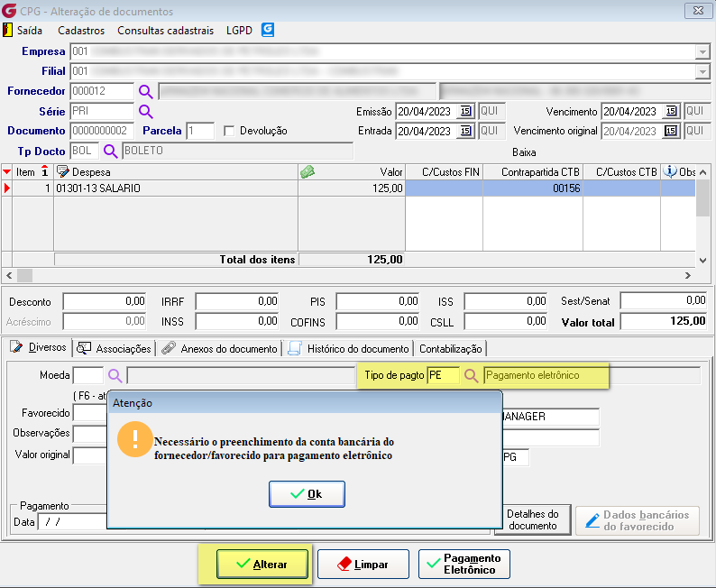
Task: Open the LGPD menu
Action: click(x=239, y=31)
